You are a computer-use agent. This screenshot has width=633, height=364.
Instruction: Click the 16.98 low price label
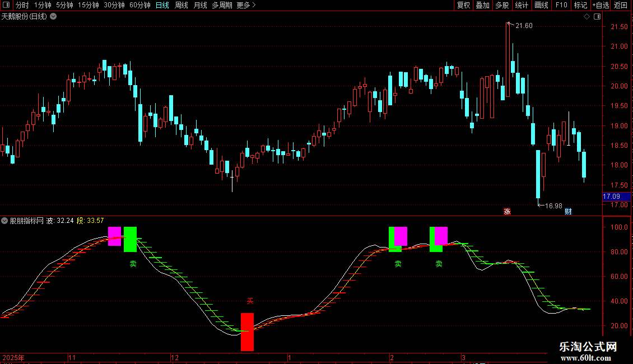point(553,206)
